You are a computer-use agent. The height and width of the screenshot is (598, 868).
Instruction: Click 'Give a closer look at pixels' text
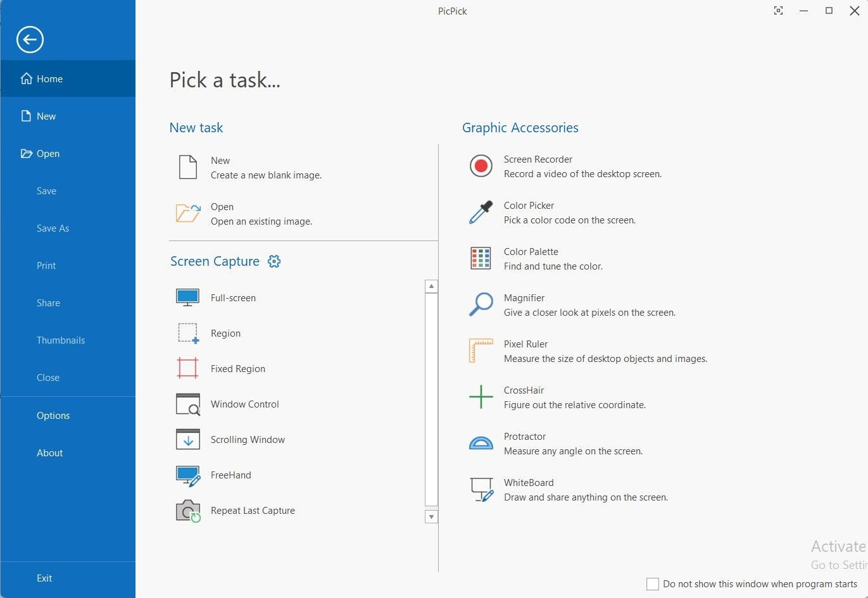pos(589,313)
